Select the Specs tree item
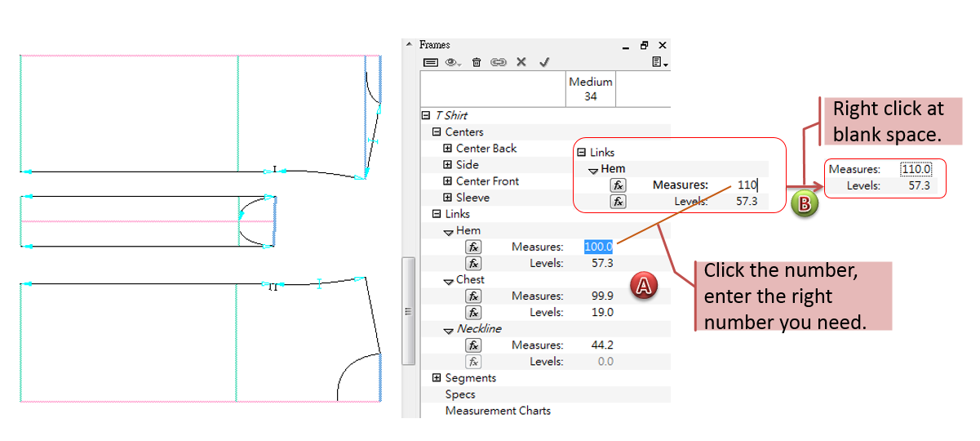Viewport: 980px width, 441px height. pyautogui.click(x=460, y=394)
